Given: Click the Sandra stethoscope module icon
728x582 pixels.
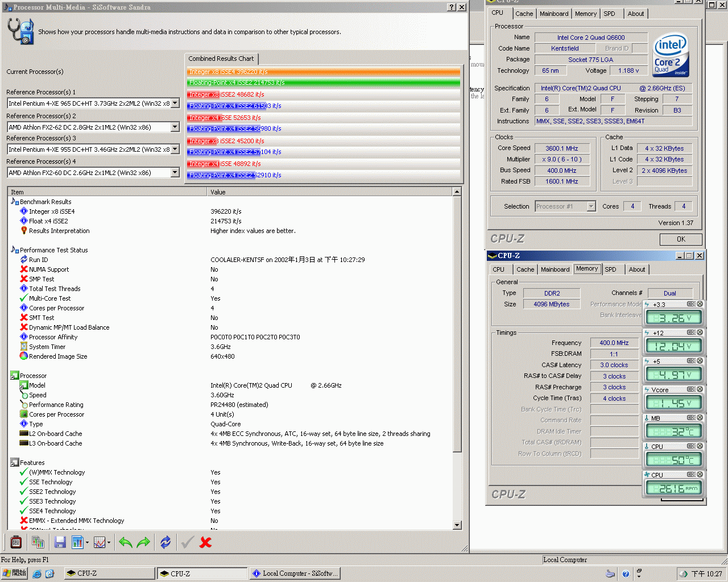Looking at the screenshot, I should [x=21, y=31].
